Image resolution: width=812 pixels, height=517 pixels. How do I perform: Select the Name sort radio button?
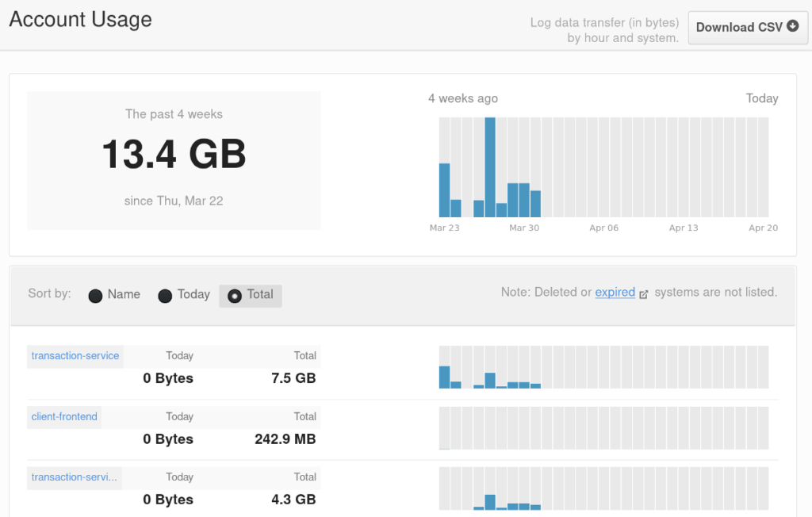[x=95, y=296]
